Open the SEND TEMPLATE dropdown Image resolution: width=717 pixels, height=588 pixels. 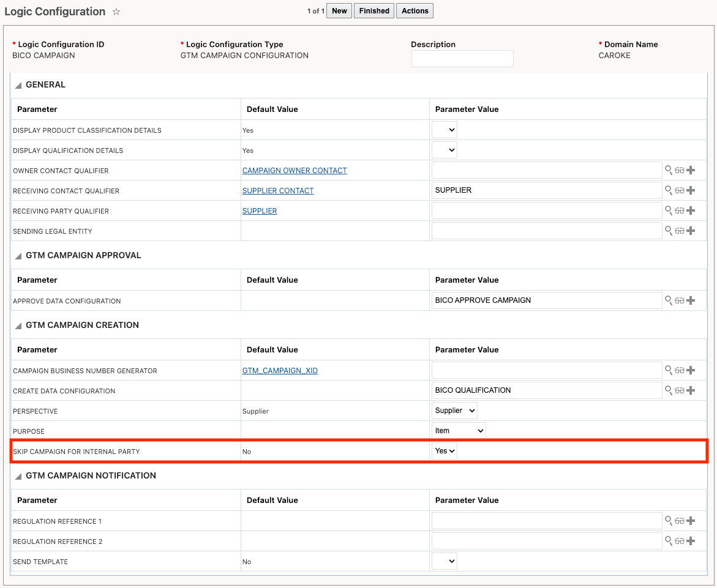444,561
